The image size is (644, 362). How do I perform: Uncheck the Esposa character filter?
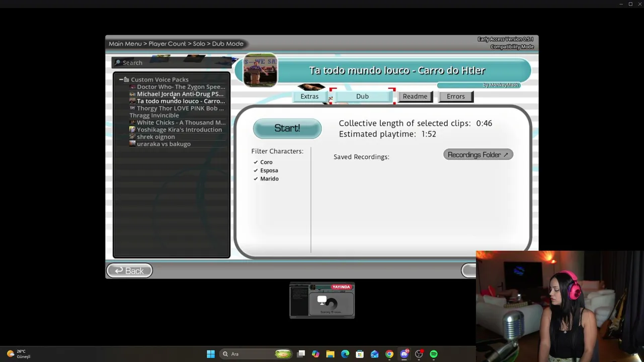[256, 170]
